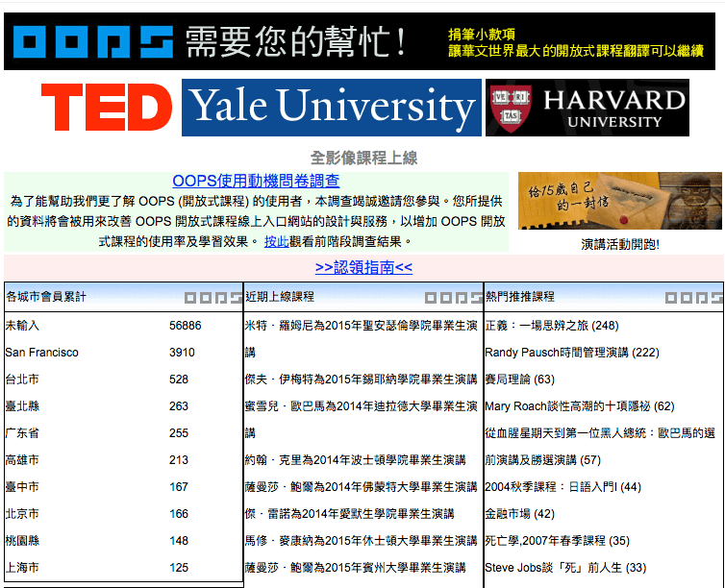Open 傑．雷諾 2014 愛默生學院 speech

(350, 514)
